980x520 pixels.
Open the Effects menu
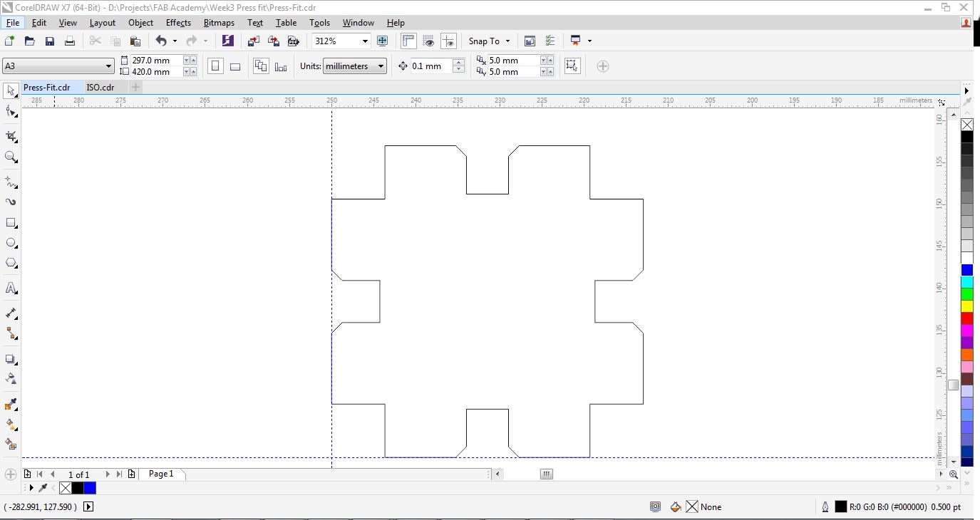pyautogui.click(x=178, y=23)
